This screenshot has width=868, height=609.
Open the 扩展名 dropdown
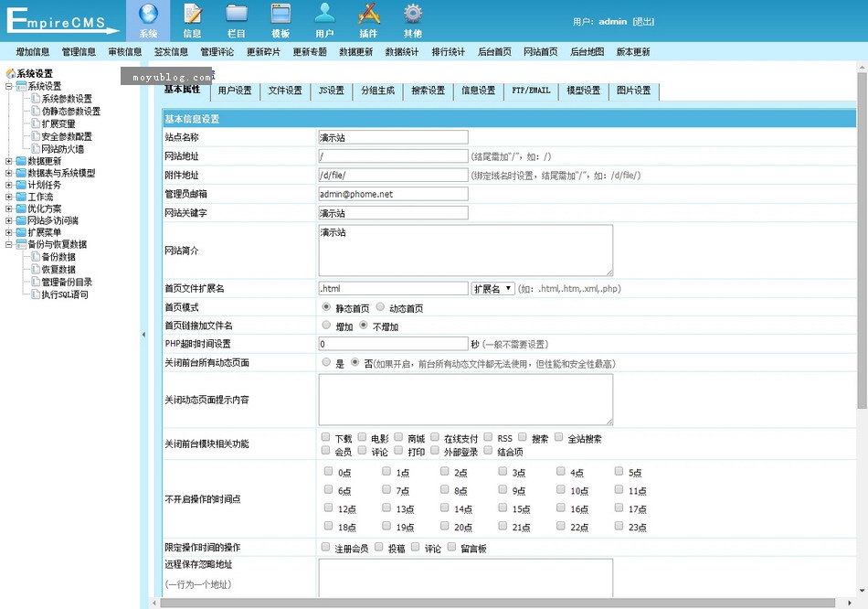(x=492, y=289)
